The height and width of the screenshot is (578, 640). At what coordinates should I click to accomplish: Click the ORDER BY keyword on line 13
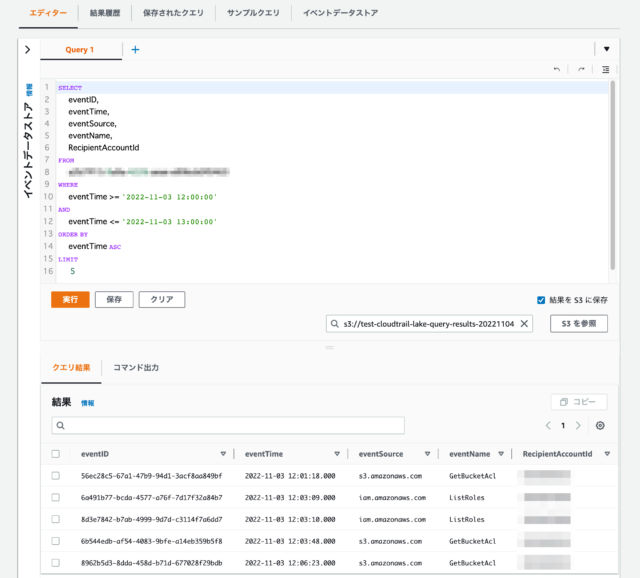73,234
